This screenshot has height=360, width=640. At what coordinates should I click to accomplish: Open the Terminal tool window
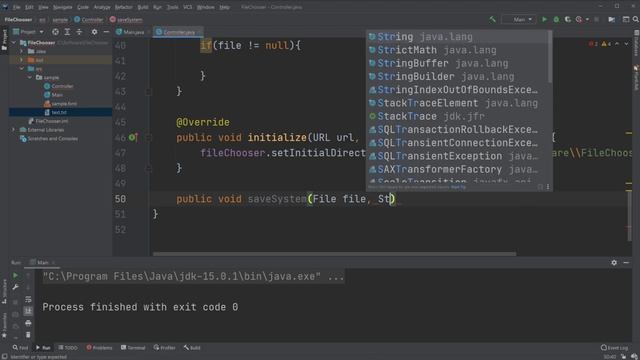point(133,348)
